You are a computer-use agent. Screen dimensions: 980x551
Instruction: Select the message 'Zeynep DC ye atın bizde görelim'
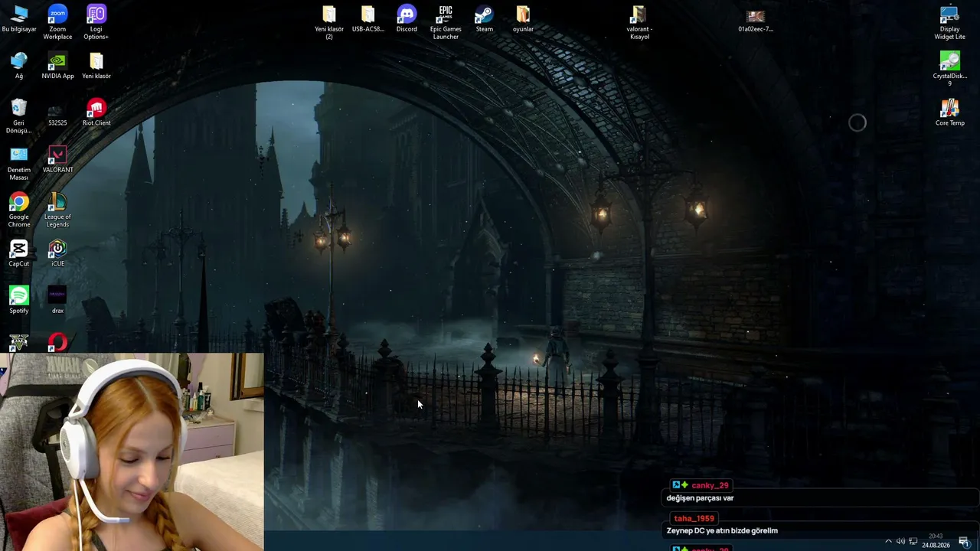pos(722,530)
